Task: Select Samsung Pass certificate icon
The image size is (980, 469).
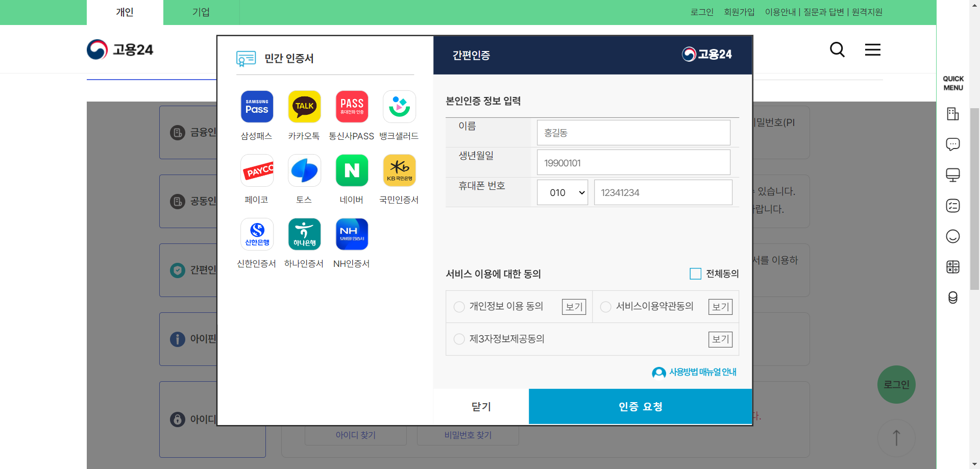Action: (x=257, y=107)
